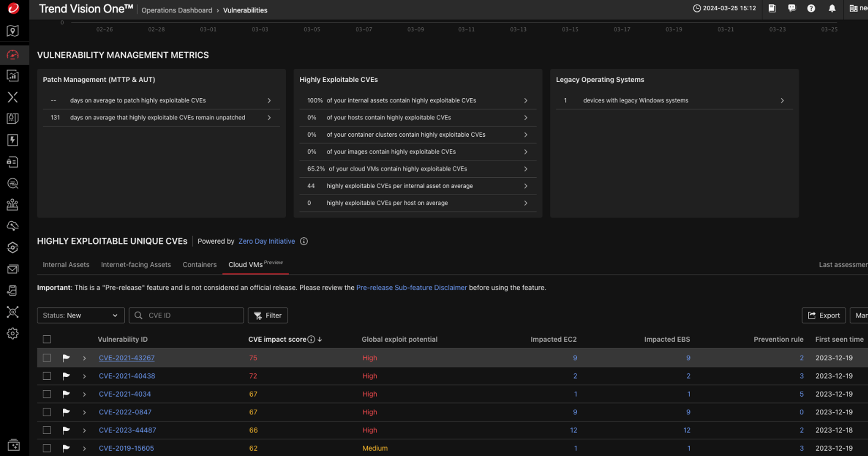Open the email envelope sidebar icon
The width and height of the screenshot is (868, 456).
[x=12, y=269]
